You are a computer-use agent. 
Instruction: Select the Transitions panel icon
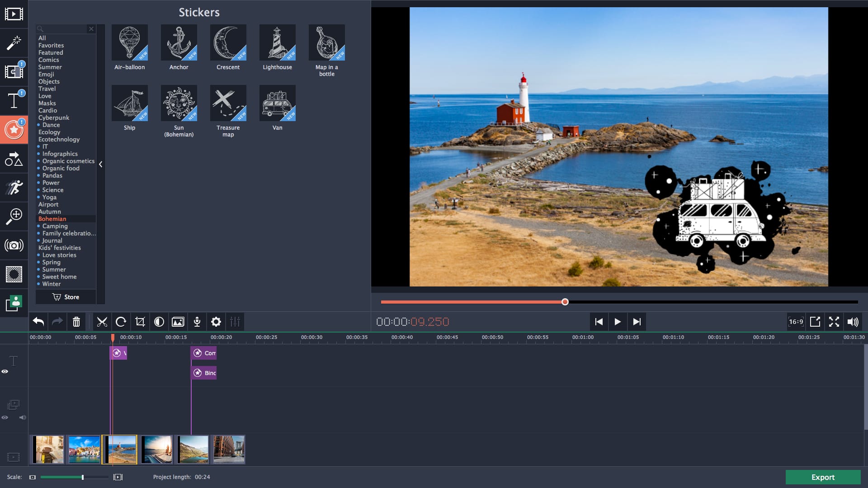click(x=14, y=72)
